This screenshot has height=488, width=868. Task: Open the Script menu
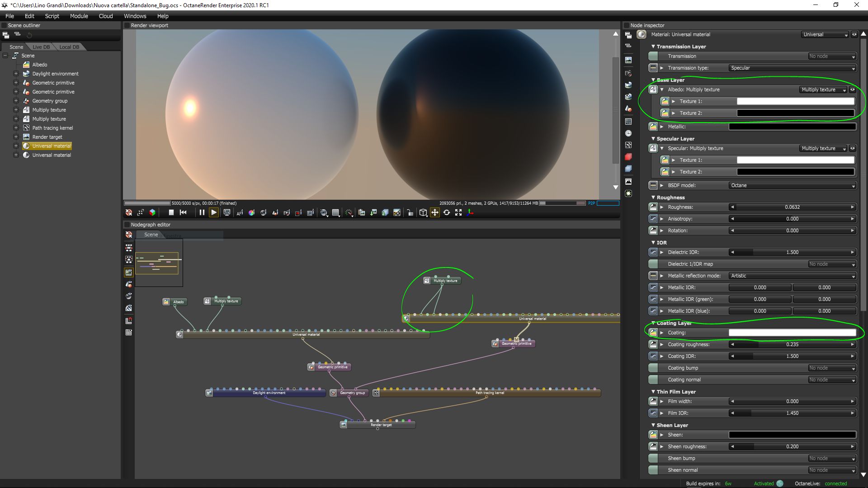click(52, 16)
